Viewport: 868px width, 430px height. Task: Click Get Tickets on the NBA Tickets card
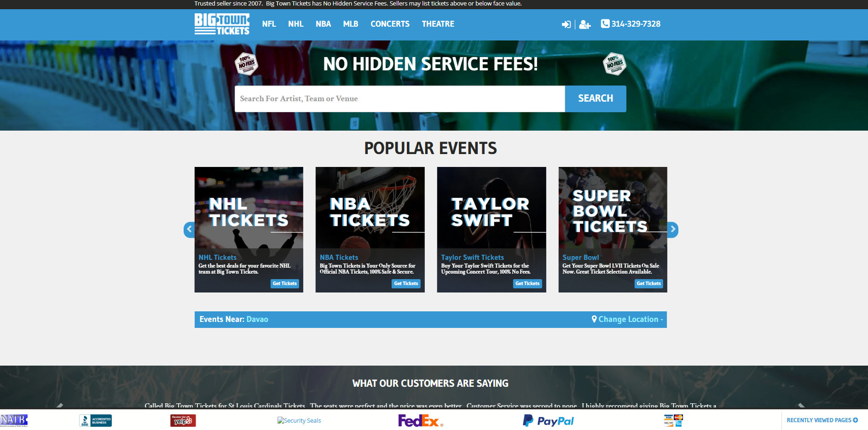click(406, 284)
